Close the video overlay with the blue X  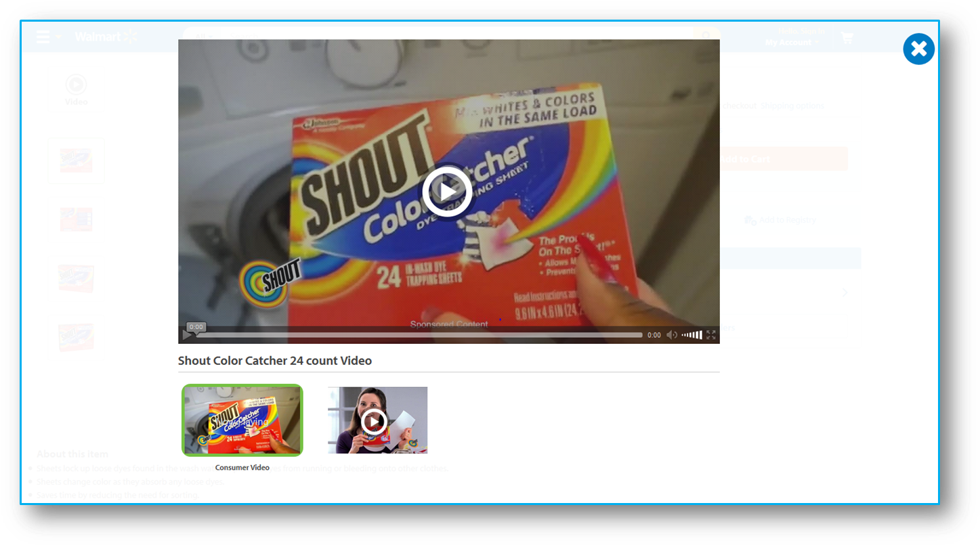coord(918,49)
